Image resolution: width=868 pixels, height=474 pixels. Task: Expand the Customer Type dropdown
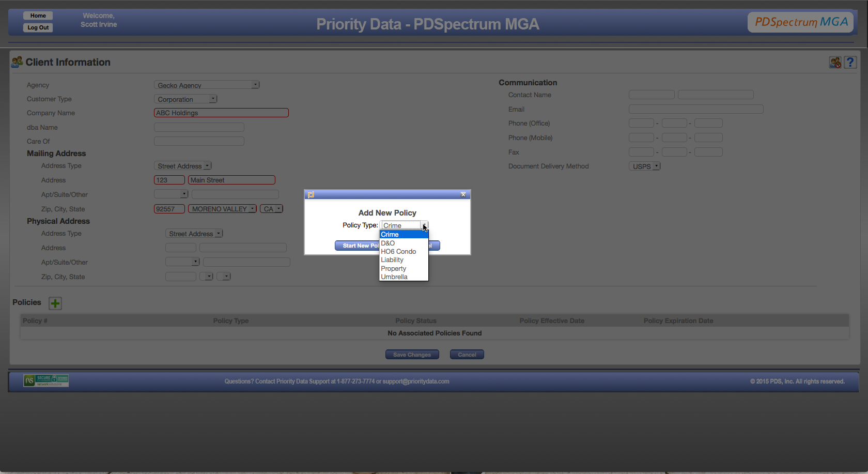pos(185,99)
